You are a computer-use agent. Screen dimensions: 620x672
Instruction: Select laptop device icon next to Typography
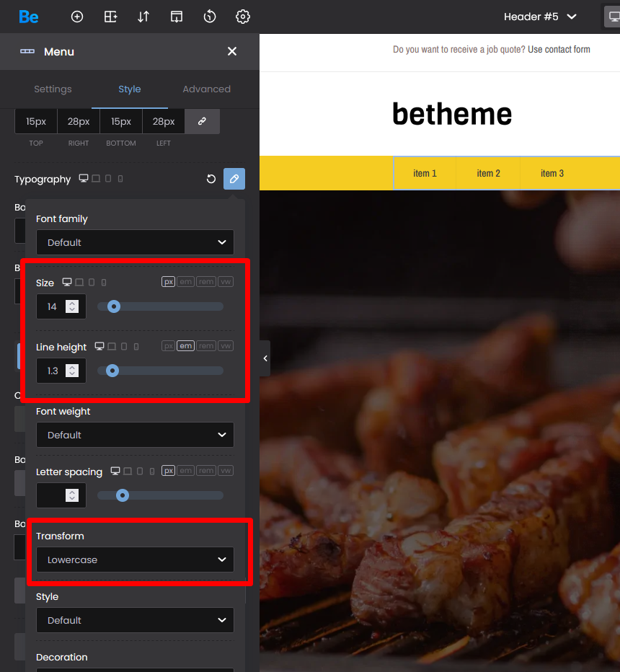[x=96, y=178]
